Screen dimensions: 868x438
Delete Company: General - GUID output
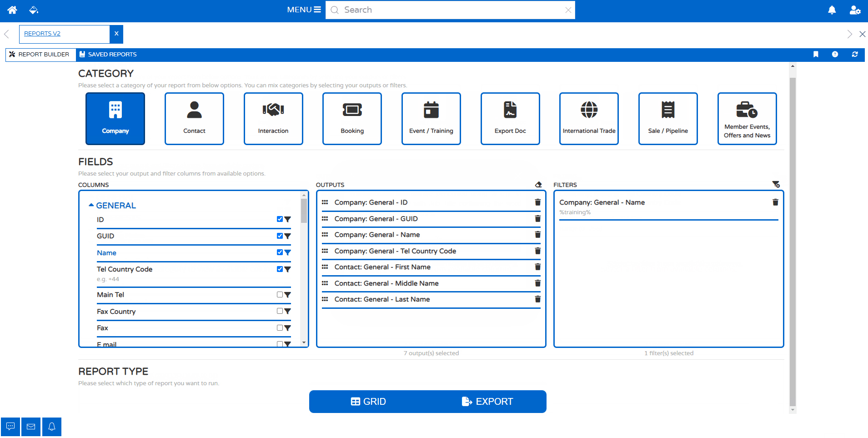click(x=537, y=219)
